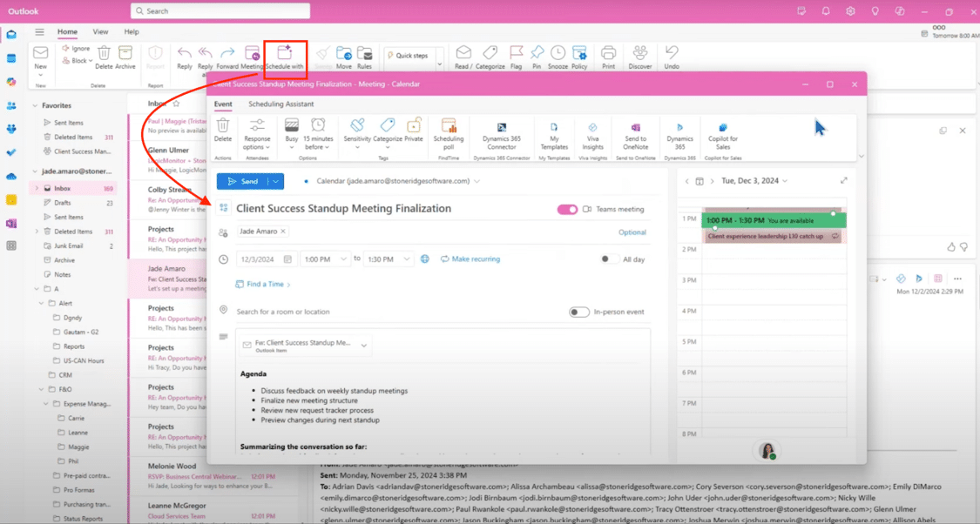
Task: Enable the All day toggle
Action: 609,259
